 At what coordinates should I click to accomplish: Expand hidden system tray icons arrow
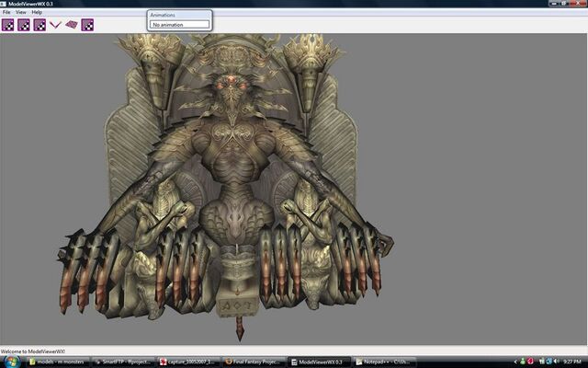(x=515, y=362)
